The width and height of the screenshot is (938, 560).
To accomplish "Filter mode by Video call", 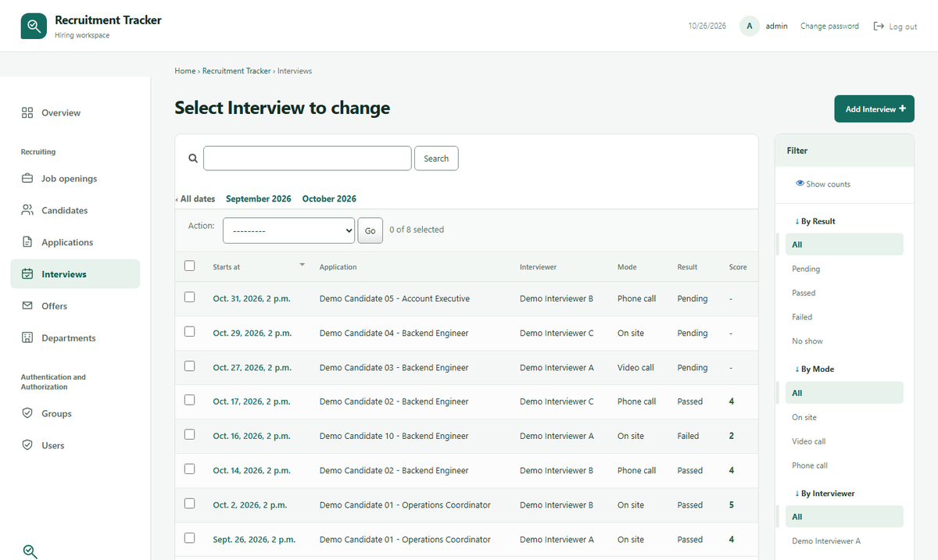I will pyautogui.click(x=809, y=441).
